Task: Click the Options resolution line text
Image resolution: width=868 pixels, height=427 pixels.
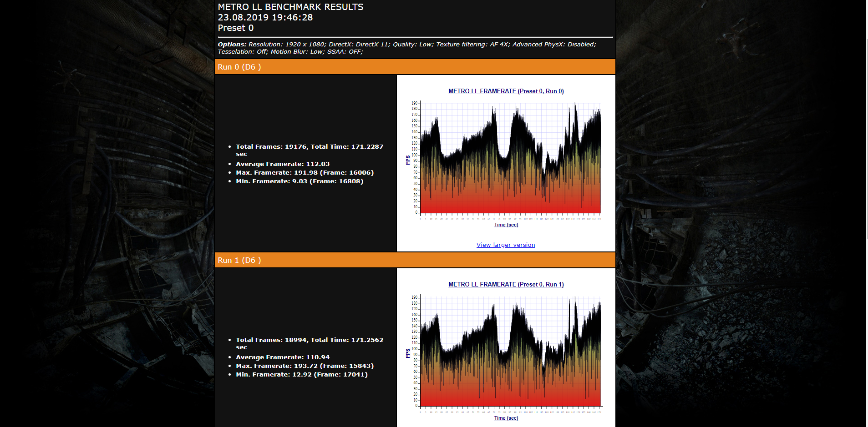Action: (407, 44)
